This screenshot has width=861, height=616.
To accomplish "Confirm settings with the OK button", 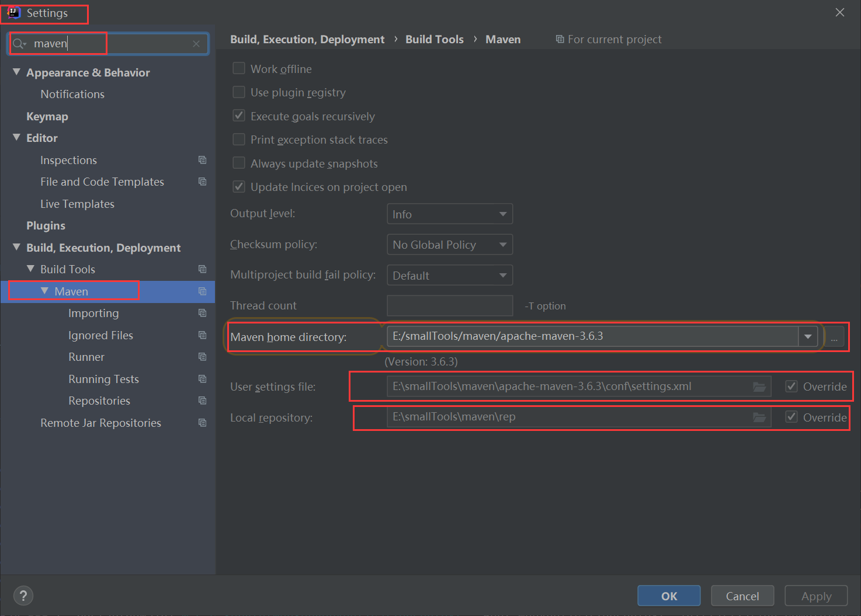I will click(668, 596).
